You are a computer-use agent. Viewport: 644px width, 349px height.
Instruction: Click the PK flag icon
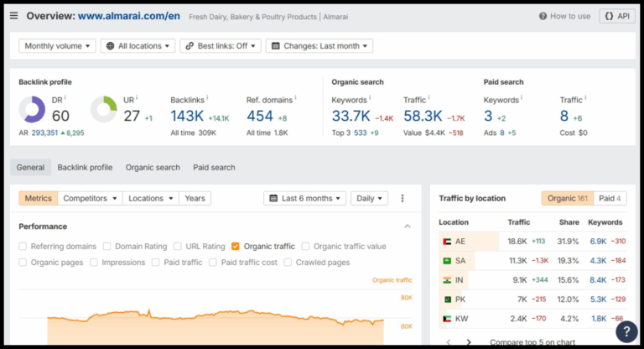(447, 300)
